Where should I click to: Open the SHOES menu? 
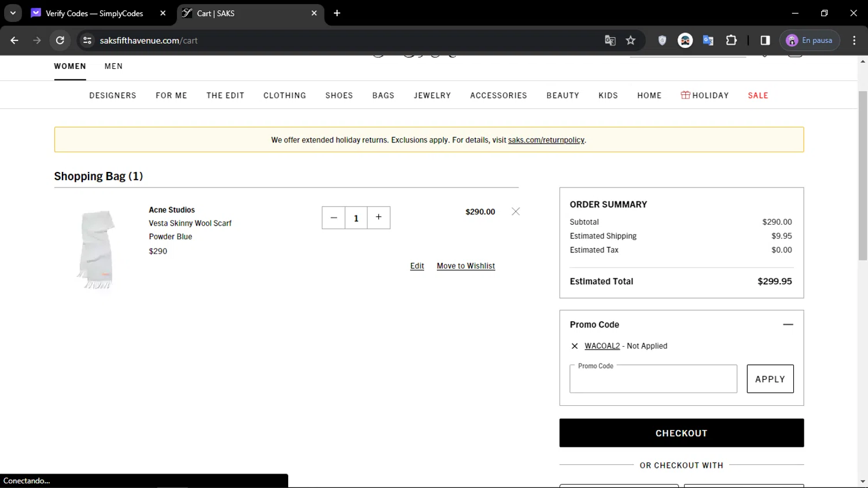point(339,96)
